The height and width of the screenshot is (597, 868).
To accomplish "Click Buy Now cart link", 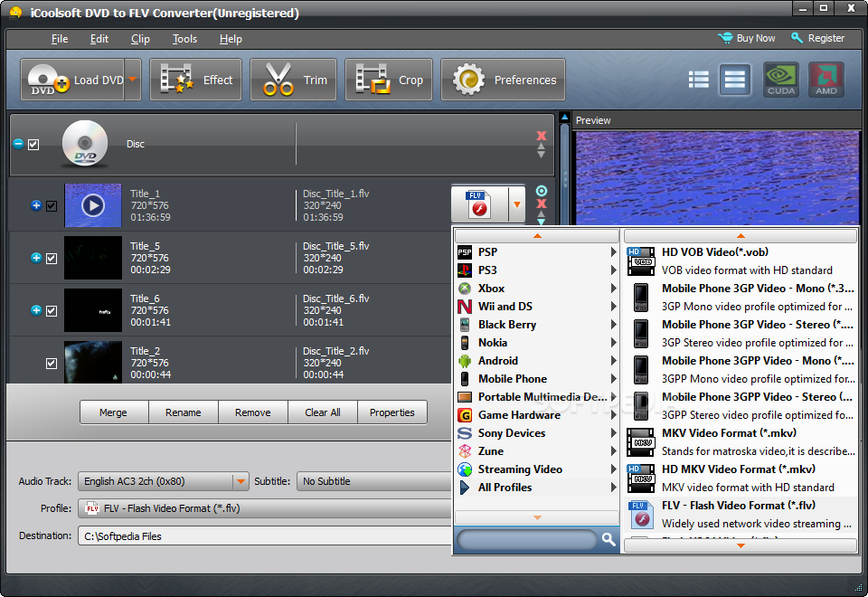I will click(747, 38).
